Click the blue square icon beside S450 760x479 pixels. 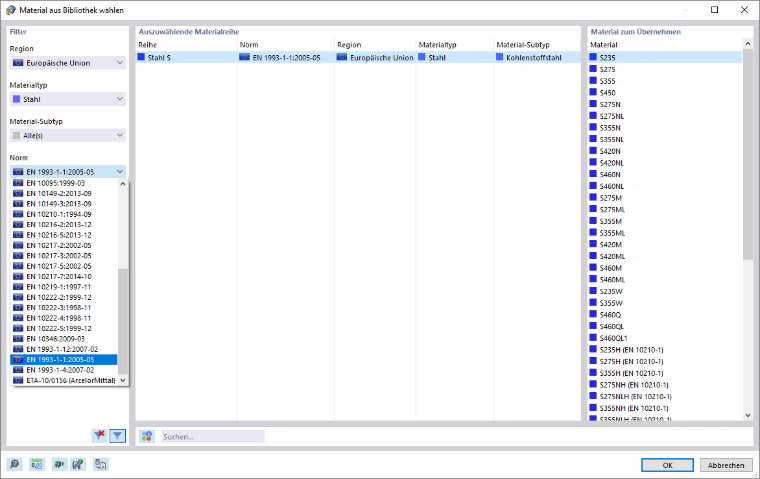click(593, 92)
